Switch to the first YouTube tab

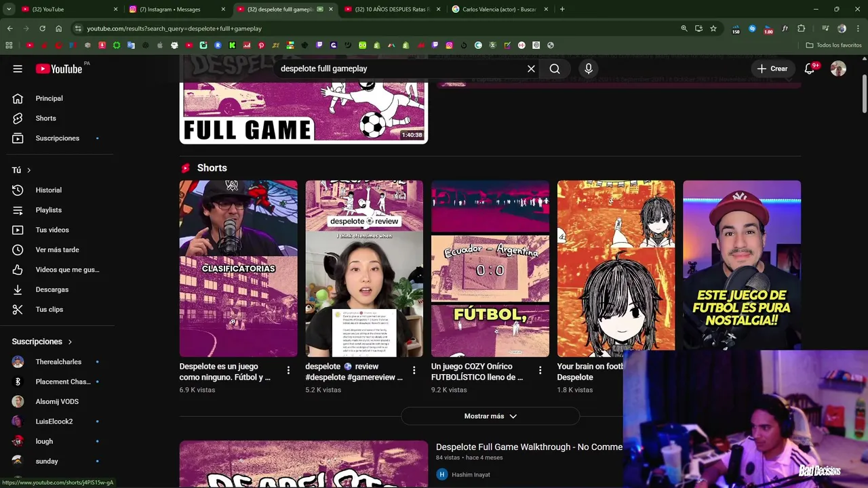[68, 9]
